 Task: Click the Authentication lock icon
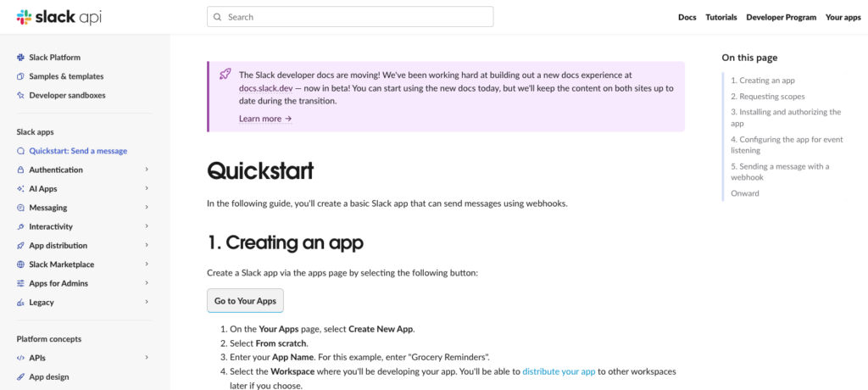point(20,170)
